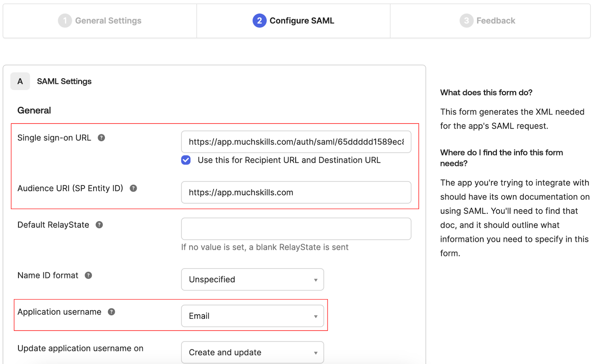Click 'Use this for Recipient URL' label text
This screenshot has width=604, height=364.
click(x=289, y=160)
